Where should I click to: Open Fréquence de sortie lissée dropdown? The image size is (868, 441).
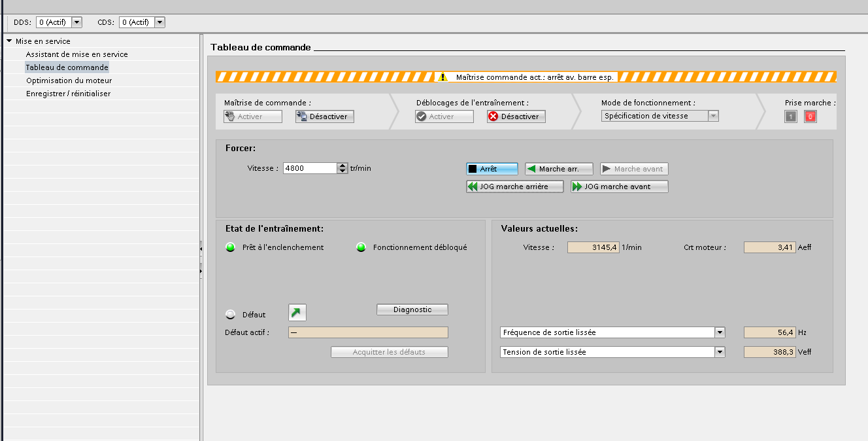point(720,332)
